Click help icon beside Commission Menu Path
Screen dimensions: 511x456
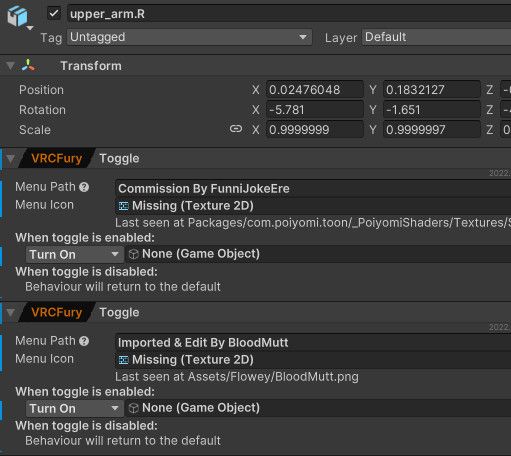[84, 187]
